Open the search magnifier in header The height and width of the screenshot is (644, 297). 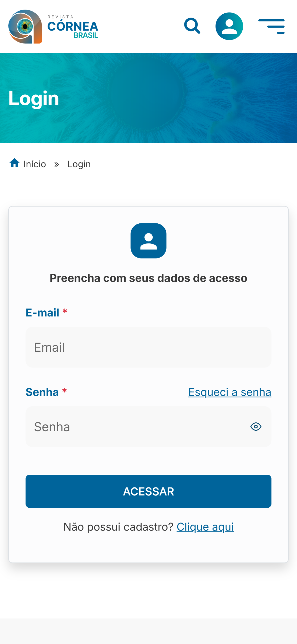192,26
